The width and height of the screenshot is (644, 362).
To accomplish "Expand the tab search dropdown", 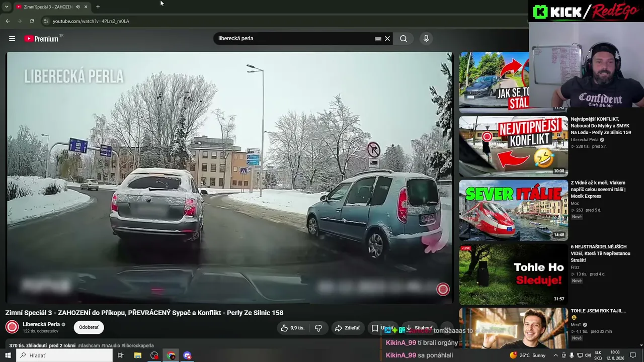I will (x=6, y=7).
